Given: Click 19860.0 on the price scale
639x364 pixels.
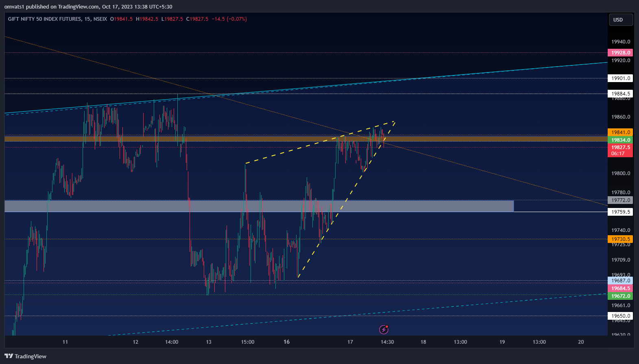Looking at the screenshot, I should click(621, 117).
